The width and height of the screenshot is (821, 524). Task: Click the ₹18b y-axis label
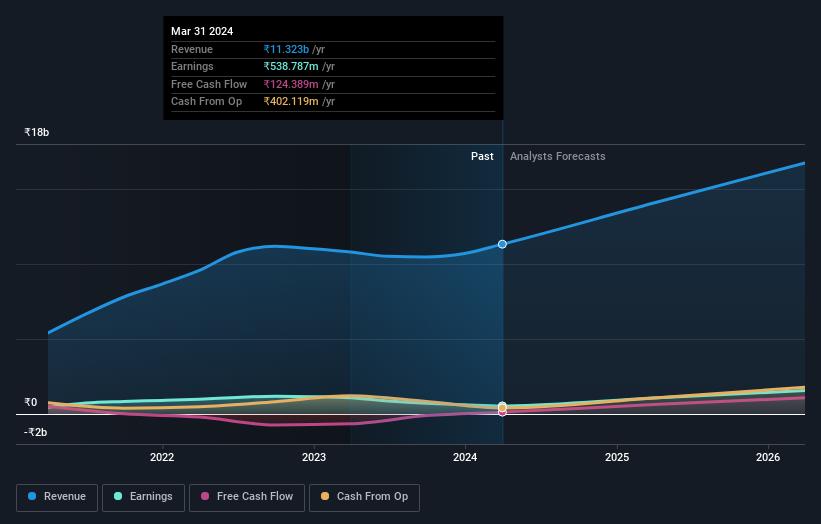click(37, 132)
